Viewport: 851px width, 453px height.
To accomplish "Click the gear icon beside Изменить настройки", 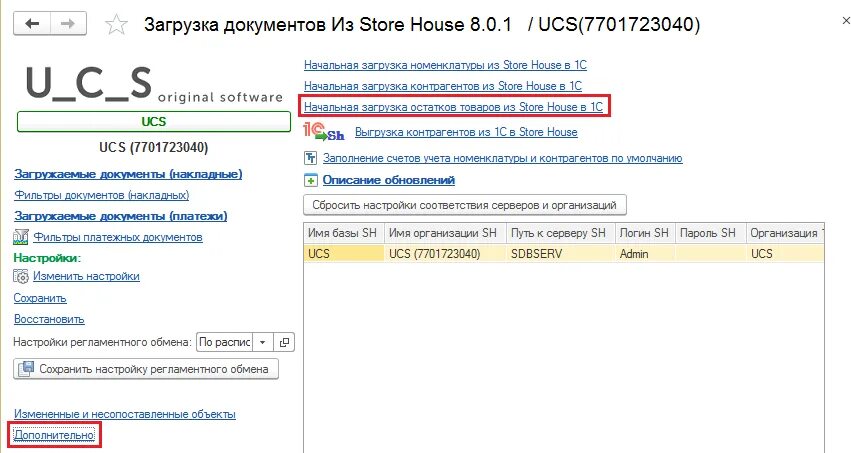I will (21, 277).
